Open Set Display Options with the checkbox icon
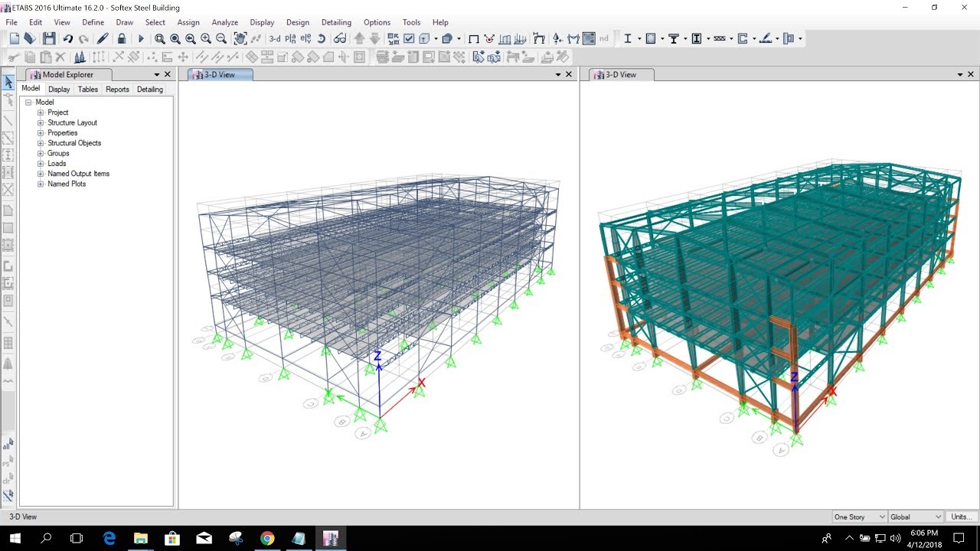 pyautogui.click(x=410, y=38)
